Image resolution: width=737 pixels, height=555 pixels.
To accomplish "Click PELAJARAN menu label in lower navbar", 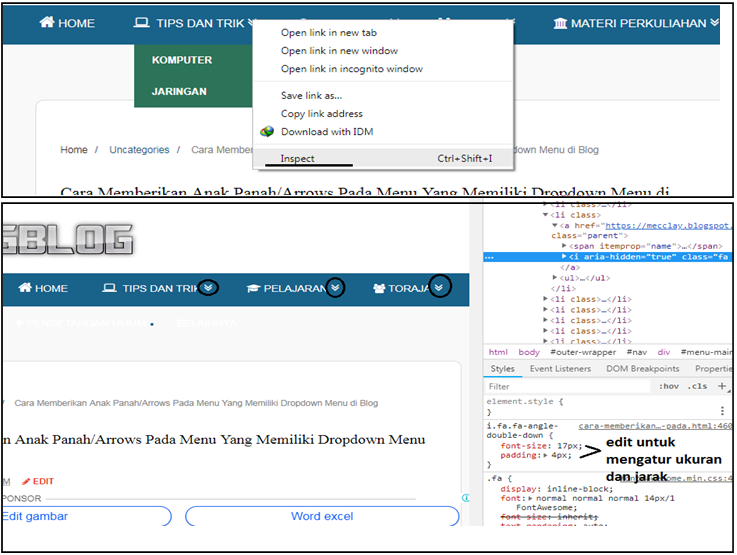I will [x=295, y=289].
